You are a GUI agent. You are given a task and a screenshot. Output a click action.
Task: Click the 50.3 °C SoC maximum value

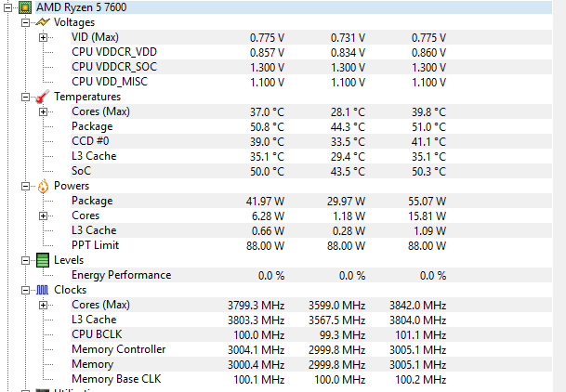[428, 172]
